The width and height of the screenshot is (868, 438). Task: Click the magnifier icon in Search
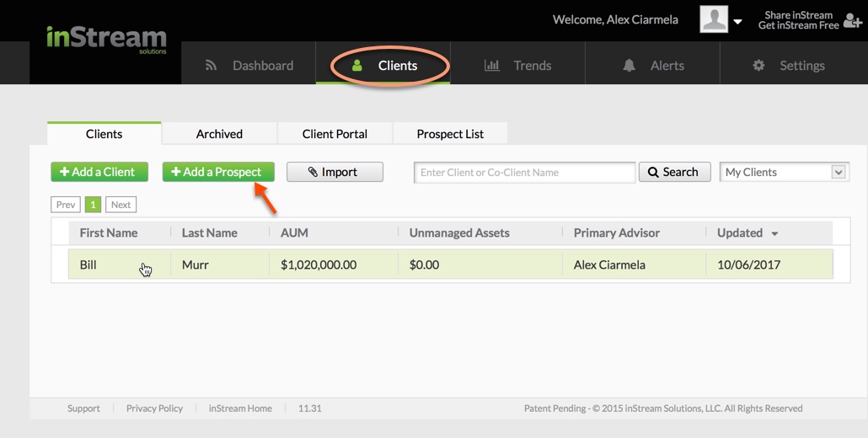click(x=653, y=173)
